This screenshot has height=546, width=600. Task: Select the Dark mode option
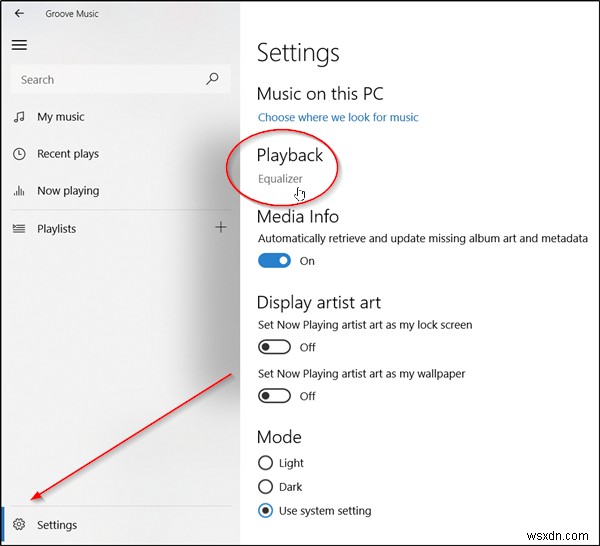(x=265, y=487)
